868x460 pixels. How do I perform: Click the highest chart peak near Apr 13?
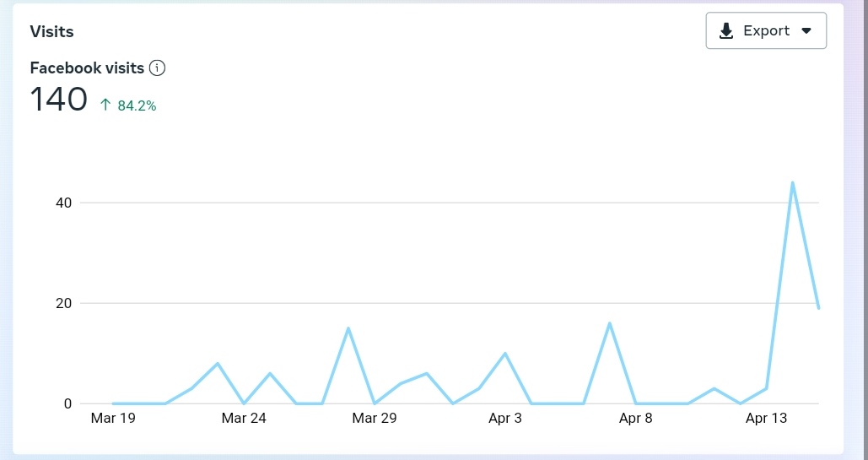(x=792, y=182)
